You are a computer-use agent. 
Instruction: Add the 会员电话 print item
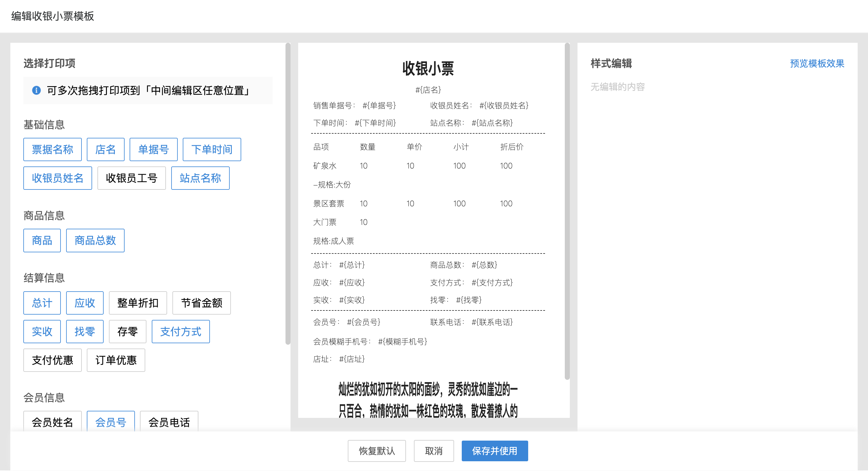(169, 421)
